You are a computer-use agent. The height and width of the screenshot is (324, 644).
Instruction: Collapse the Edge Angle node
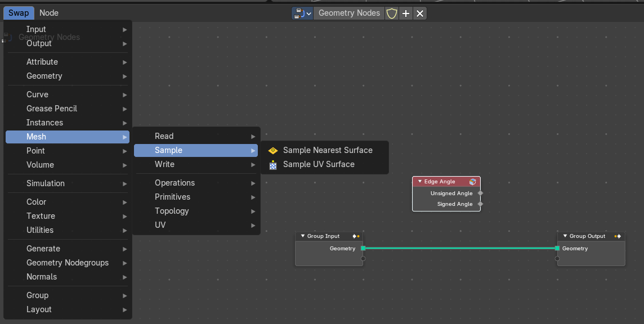(x=420, y=181)
